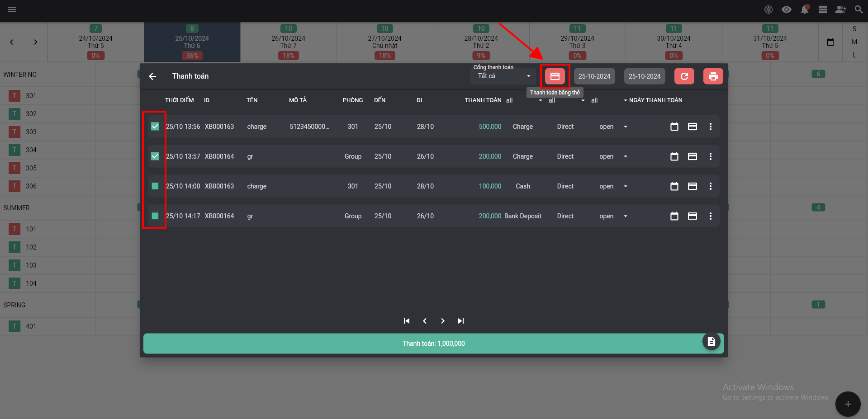The image size is (868, 419).
Task: Expand the open status dropdown in 13:57 row
Action: click(626, 156)
